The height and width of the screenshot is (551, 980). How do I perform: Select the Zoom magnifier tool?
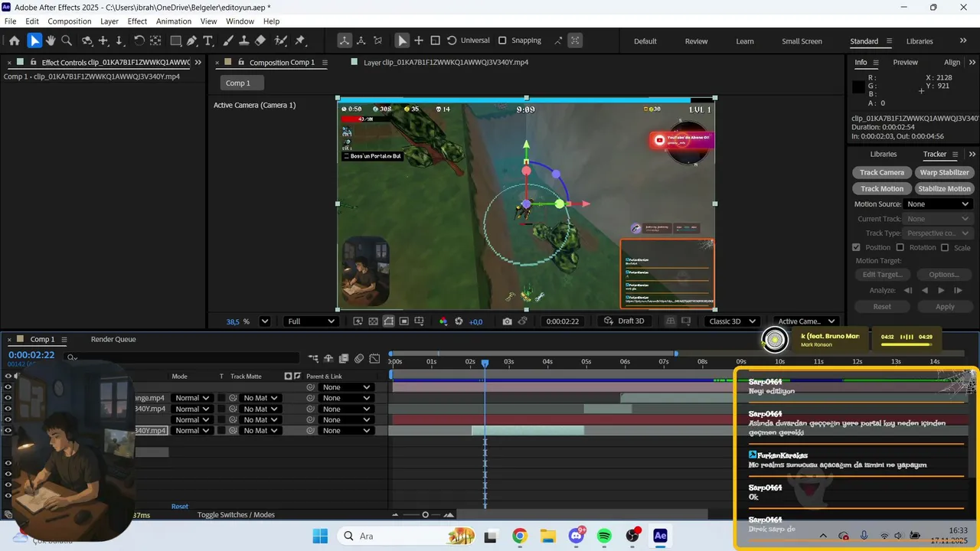pyautogui.click(x=67, y=41)
